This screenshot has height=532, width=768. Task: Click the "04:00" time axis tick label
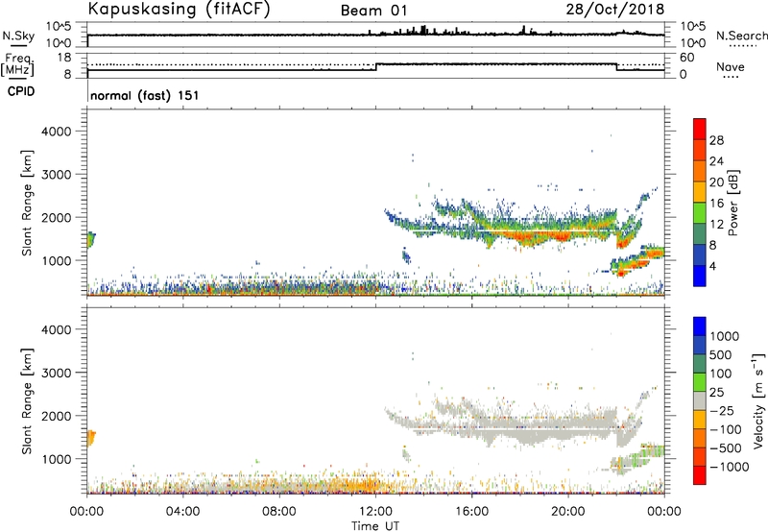pos(182,512)
